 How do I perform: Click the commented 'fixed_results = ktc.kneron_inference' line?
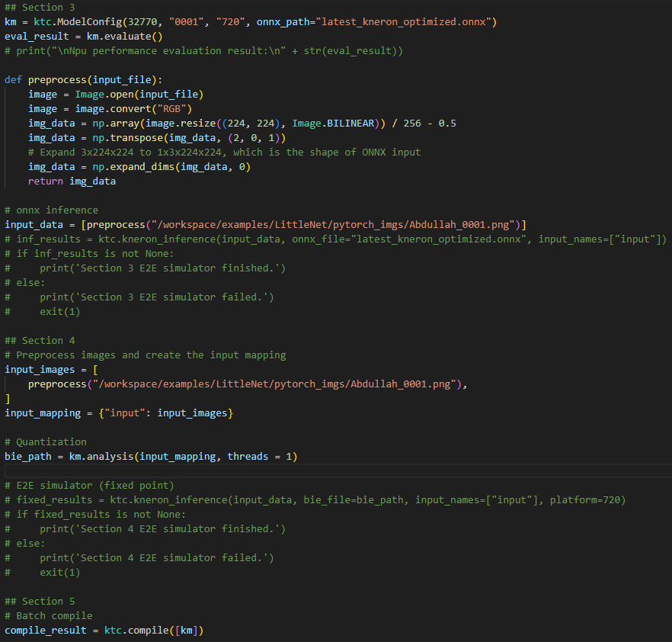(x=315, y=500)
